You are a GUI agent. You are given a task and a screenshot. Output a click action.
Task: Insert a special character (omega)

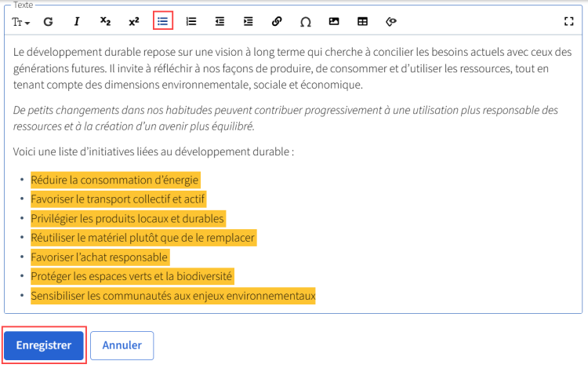[306, 22]
